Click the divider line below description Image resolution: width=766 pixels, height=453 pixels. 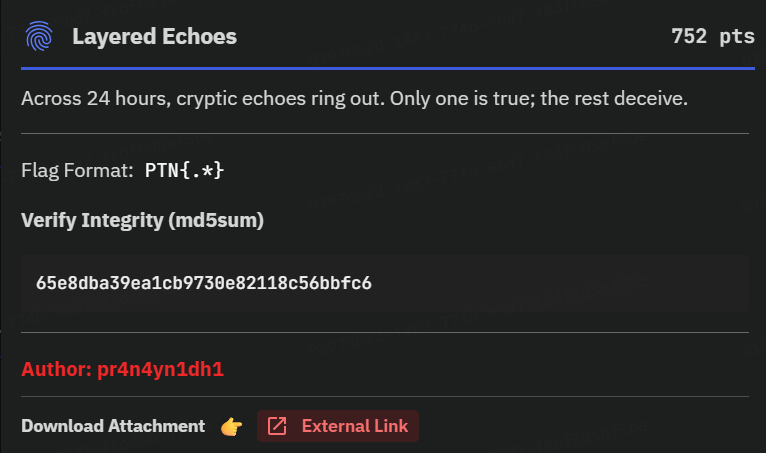pos(385,133)
